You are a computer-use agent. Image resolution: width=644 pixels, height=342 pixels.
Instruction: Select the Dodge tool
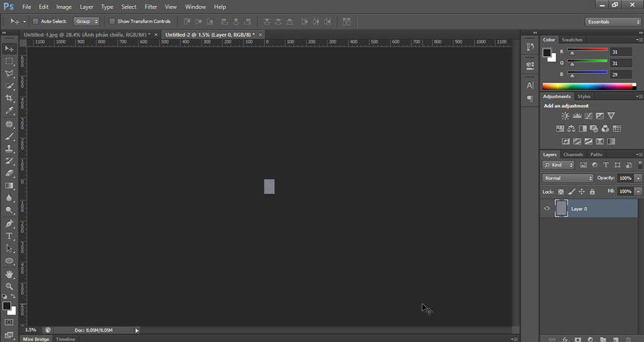(x=9, y=210)
